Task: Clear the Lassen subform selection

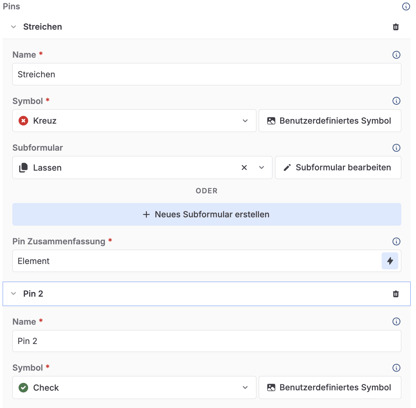Action: pos(244,168)
